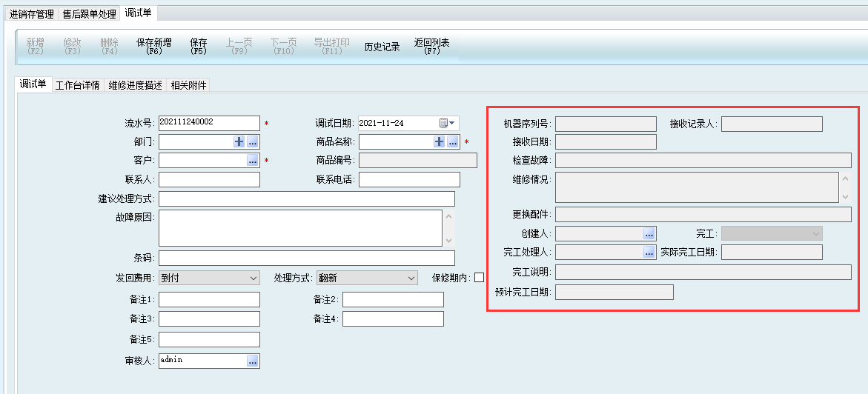
Task: Open the 客户 lookup ellipsis button
Action: pyautogui.click(x=253, y=160)
